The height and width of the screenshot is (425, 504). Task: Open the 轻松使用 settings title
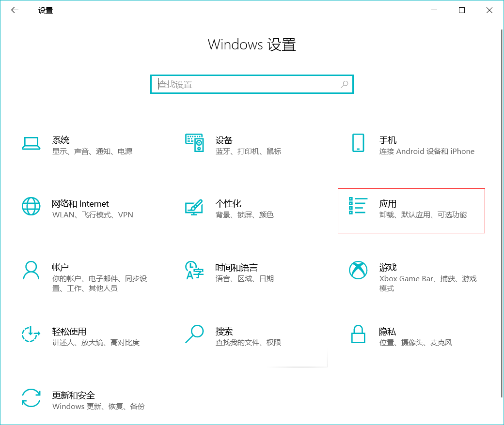point(69,331)
